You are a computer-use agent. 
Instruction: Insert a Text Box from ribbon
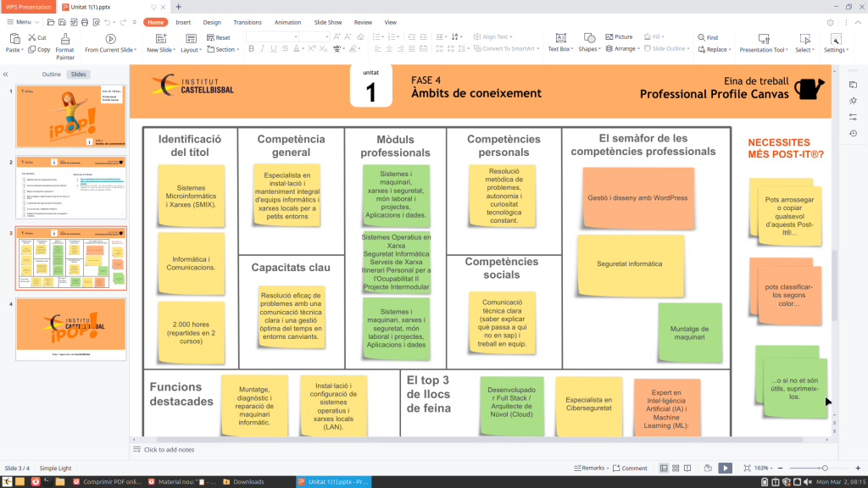tap(559, 38)
